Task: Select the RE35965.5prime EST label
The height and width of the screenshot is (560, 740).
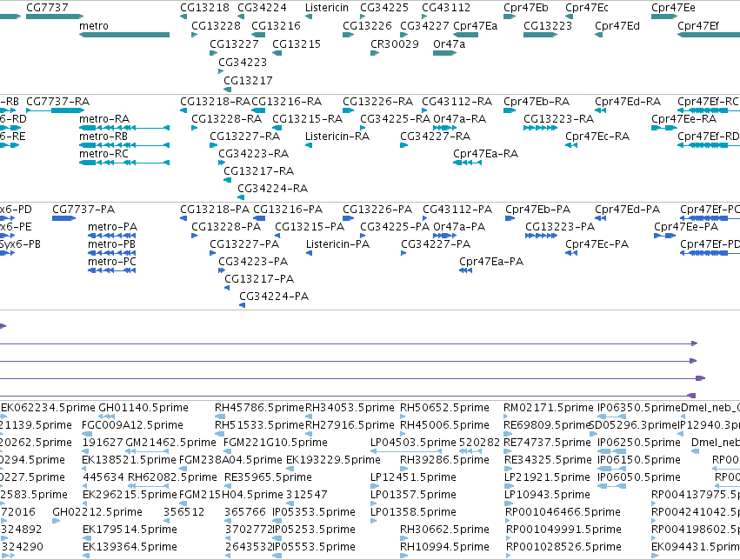Action: tap(268, 477)
